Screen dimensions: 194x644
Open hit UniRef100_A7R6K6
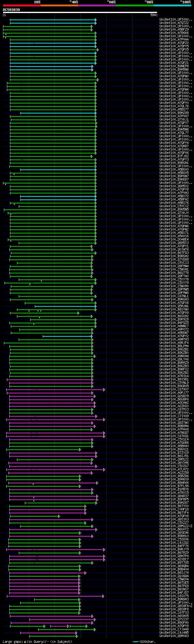pyautogui.click(x=174, y=33)
